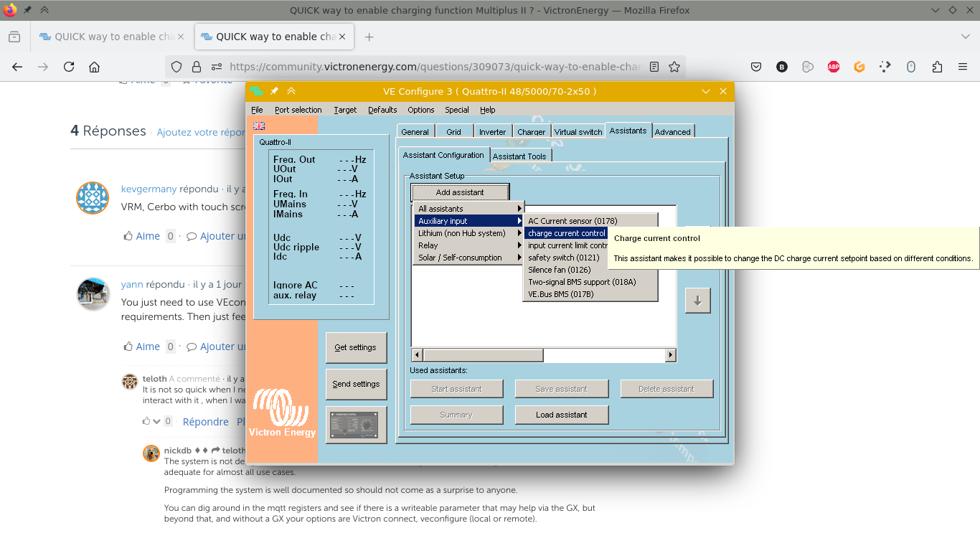The width and height of the screenshot is (980, 551).
Task: Click the pin icon in VE Configure title bar
Action: pyautogui.click(x=274, y=91)
